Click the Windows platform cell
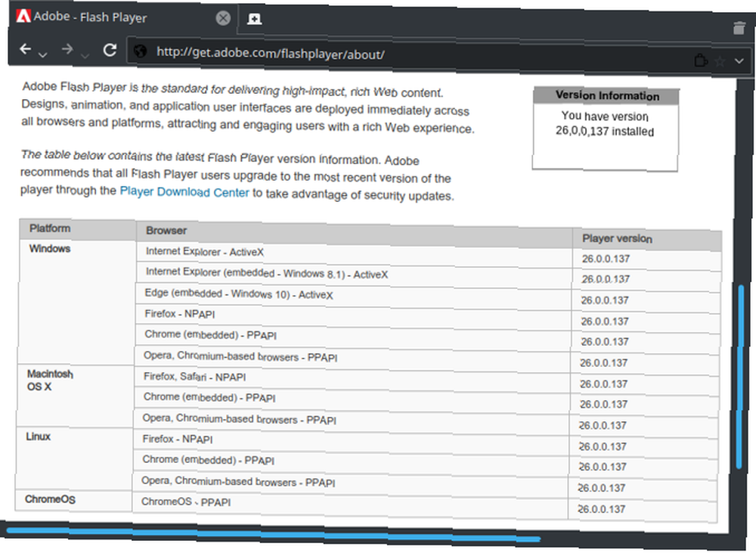This screenshot has height=553, width=756. (x=76, y=302)
